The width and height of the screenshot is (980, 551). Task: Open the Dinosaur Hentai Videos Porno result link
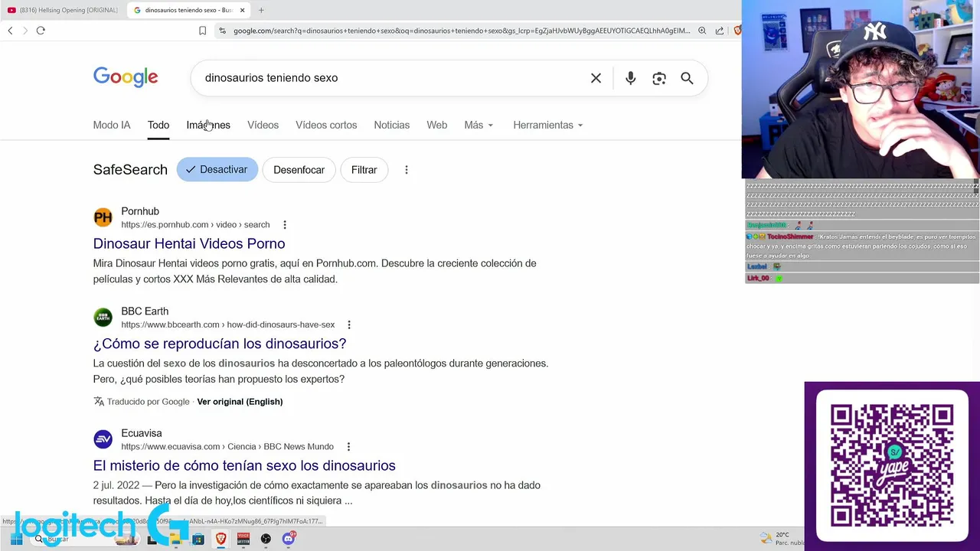click(x=189, y=243)
